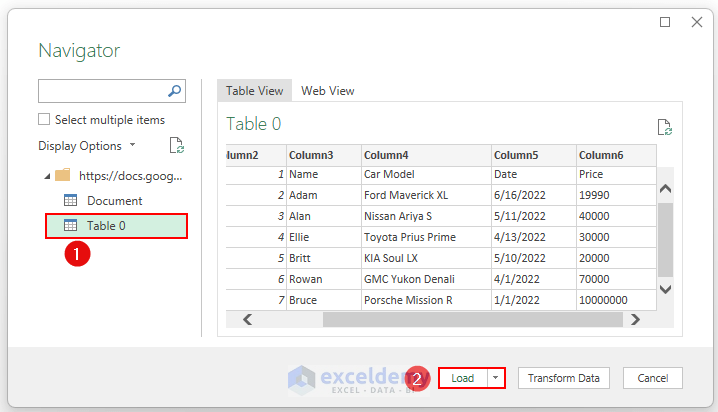This screenshot has height=412, width=718.
Task: Click the Table 0 grid icon
Action: point(71,226)
